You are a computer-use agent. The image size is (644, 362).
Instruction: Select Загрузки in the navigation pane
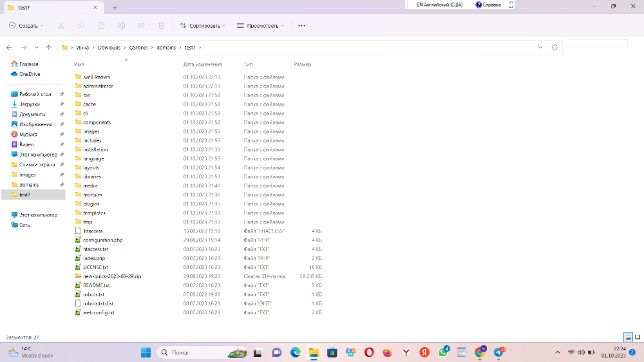(29, 104)
